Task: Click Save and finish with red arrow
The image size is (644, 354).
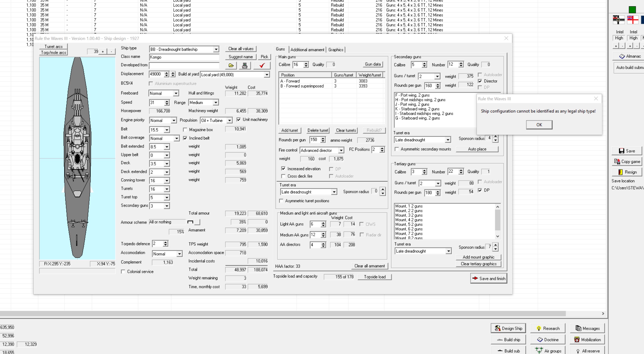Action: (489, 278)
